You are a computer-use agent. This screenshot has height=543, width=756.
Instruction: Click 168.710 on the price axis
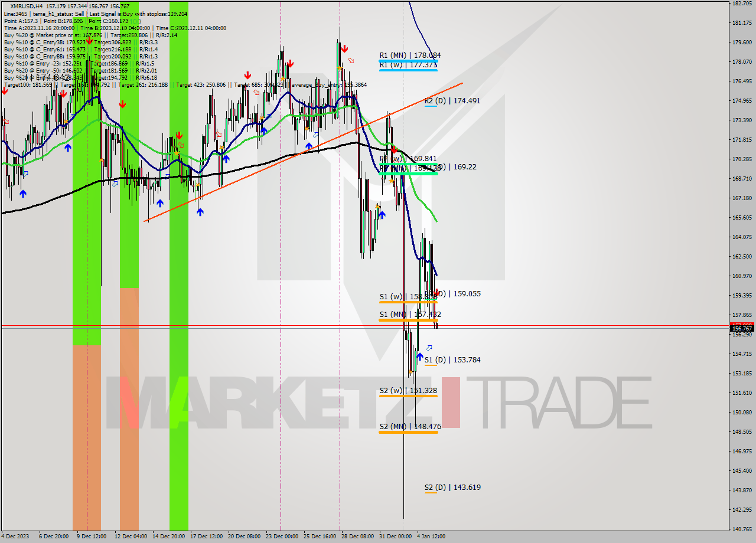pos(742,178)
